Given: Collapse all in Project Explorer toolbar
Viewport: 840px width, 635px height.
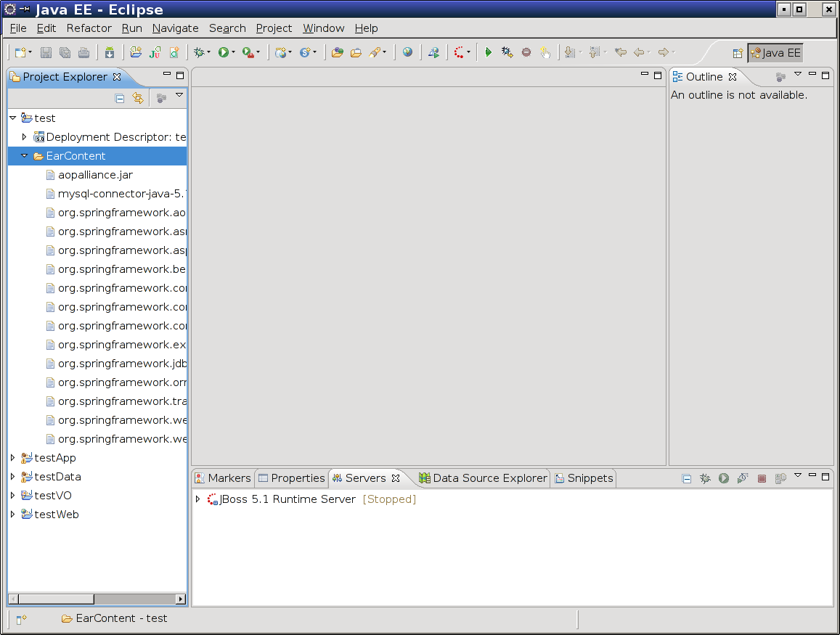Looking at the screenshot, I should click(x=120, y=98).
